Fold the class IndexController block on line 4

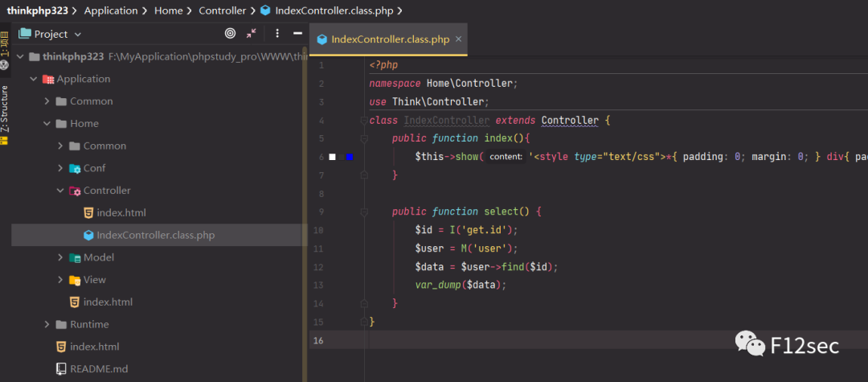pyautogui.click(x=364, y=120)
